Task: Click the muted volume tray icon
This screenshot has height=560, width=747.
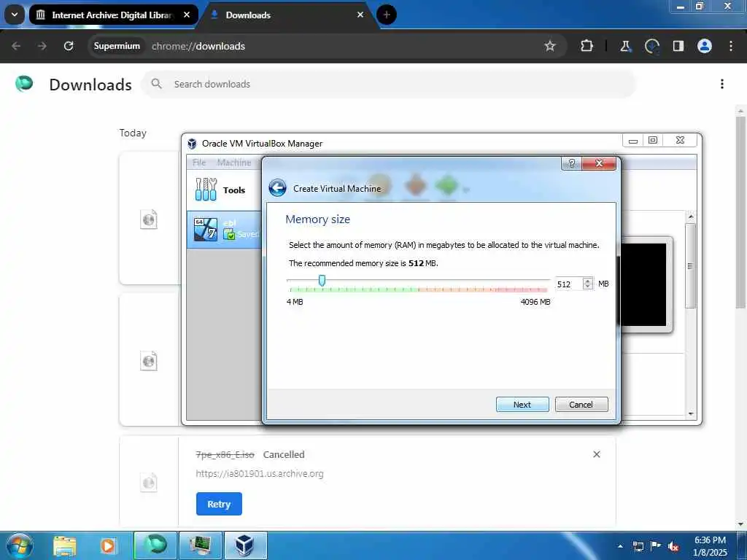Action: coord(673,546)
